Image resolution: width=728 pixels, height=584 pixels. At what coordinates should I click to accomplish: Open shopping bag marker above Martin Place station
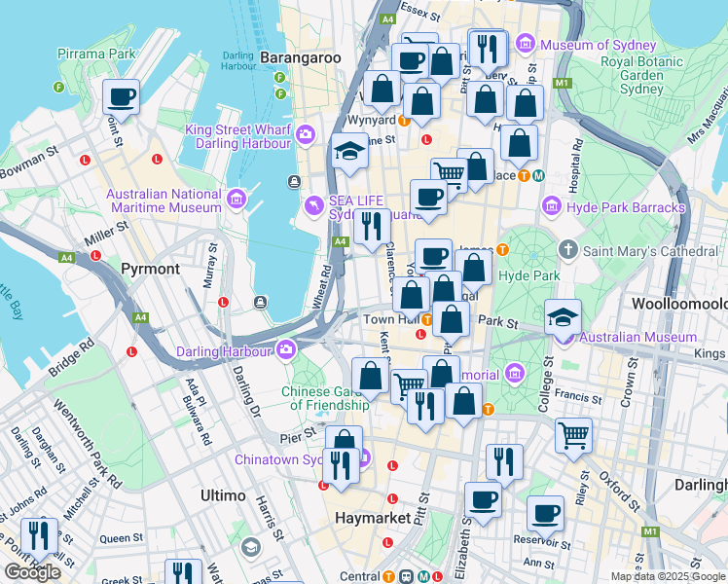[520, 144]
